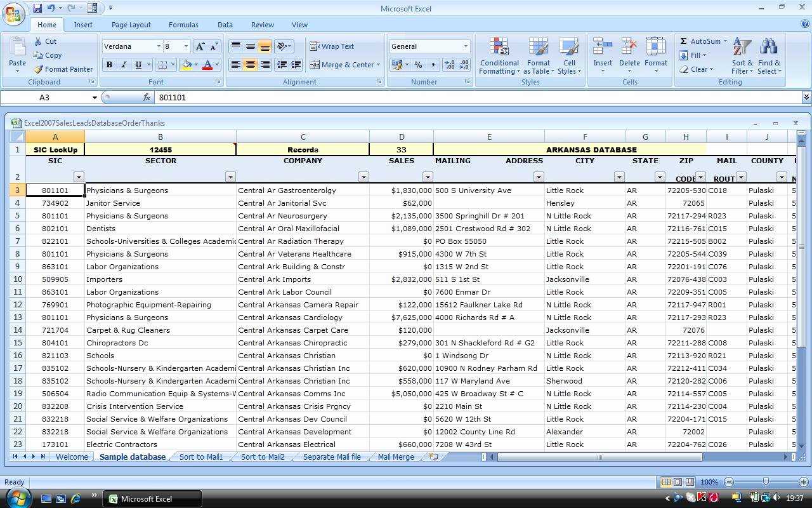Open the Mail Merge sheet tab
812x508 pixels.
pyautogui.click(x=396, y=457)
